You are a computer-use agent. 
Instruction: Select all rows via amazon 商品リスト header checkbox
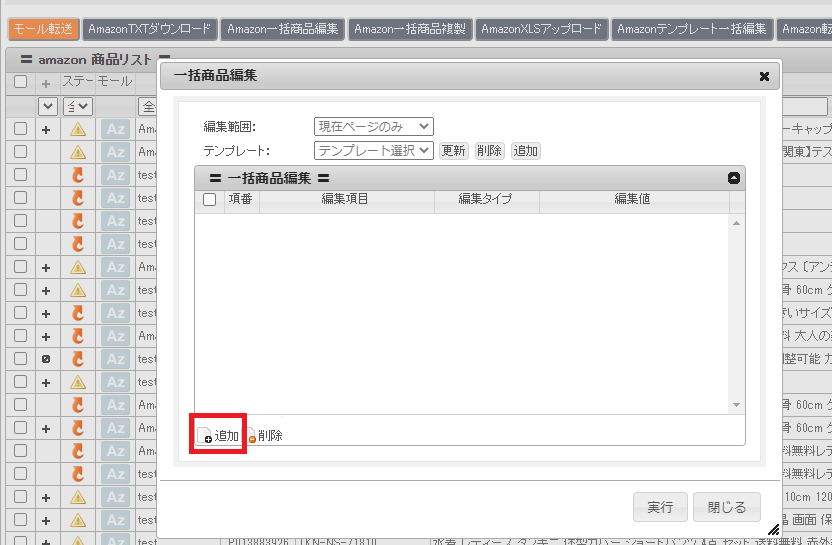[x=21, y=82]
